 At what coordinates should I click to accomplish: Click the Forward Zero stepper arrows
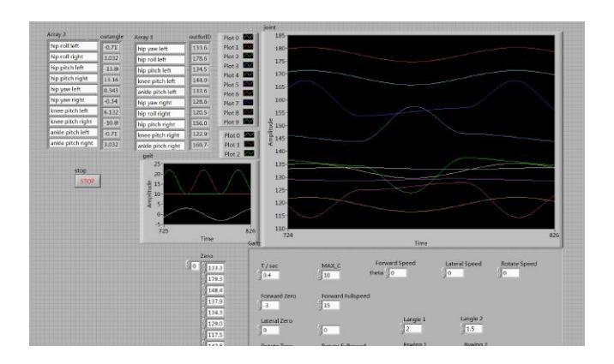tap(259, 306)
